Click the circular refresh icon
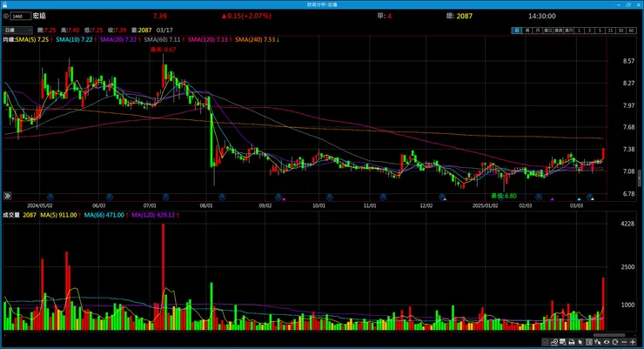Viewport: 644px width, 349px height. 615,342
